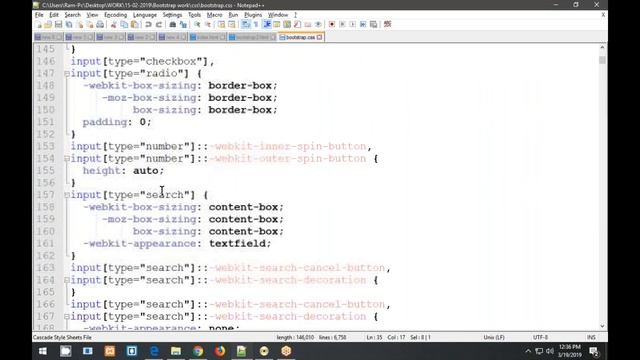
Task: Open the User Defined Language dialog icon
Action: point(276,24)
